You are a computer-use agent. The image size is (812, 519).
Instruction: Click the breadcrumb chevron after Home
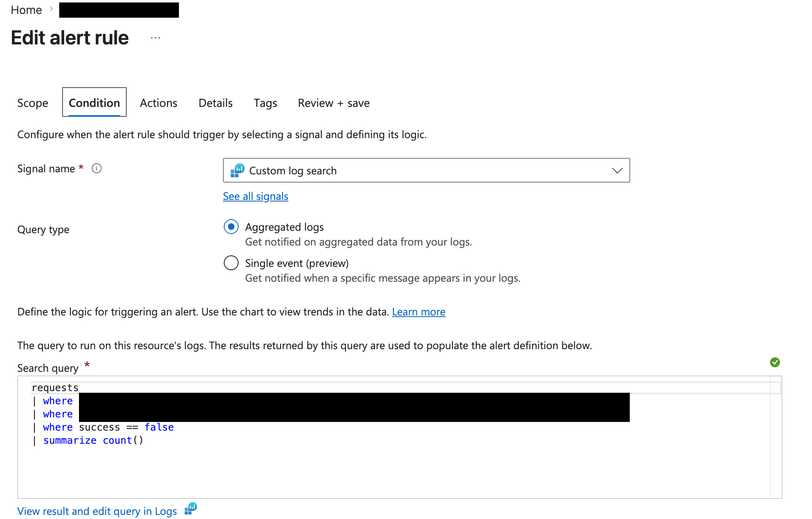(x=51, y=9)
